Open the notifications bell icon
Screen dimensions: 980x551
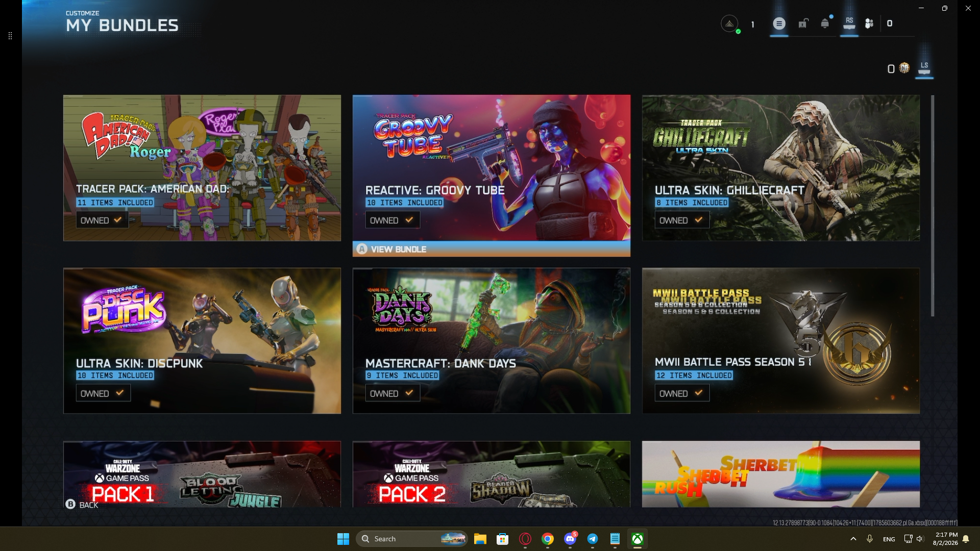coord(825,23)
